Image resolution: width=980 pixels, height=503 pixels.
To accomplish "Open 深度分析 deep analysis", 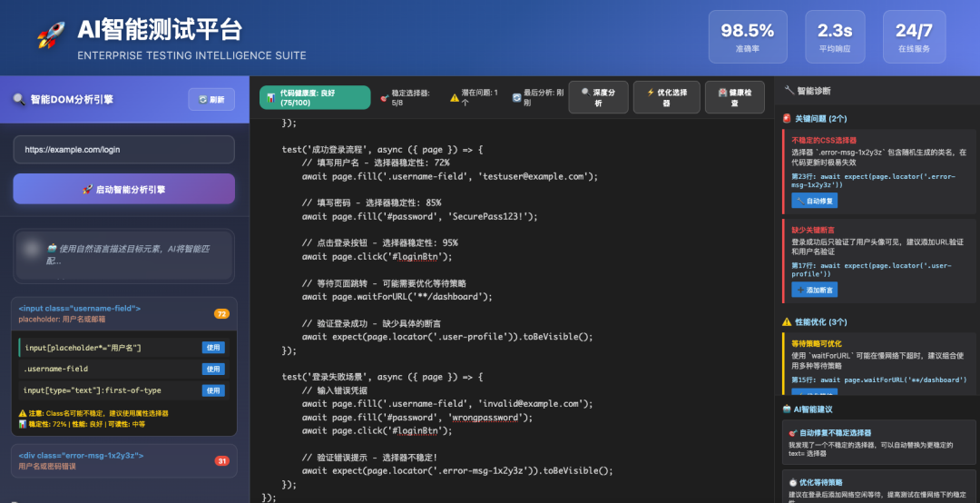I will (x=598, y=97).
